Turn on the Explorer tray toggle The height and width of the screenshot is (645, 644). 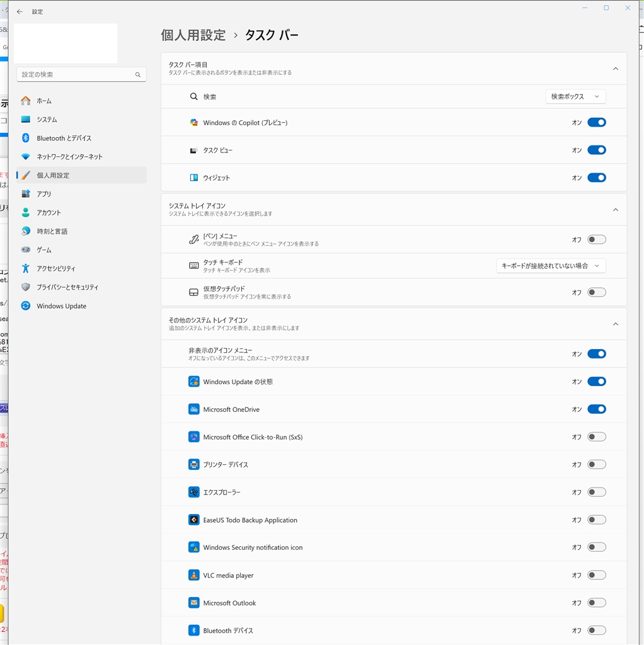[597, 492]
